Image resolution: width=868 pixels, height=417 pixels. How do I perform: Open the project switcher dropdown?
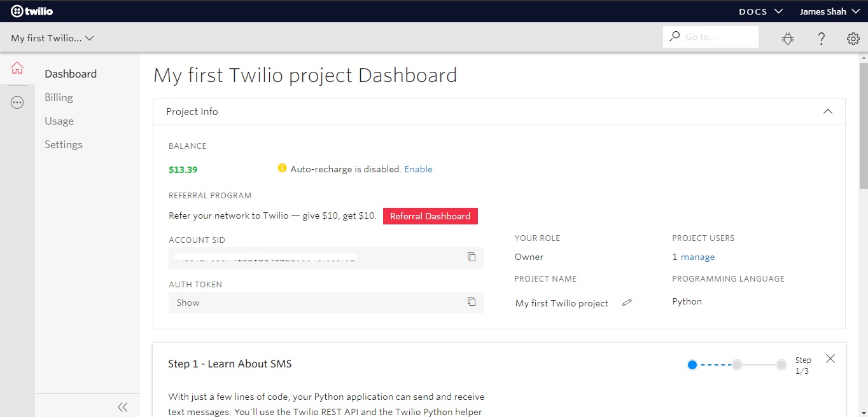(x=52, y=38)
